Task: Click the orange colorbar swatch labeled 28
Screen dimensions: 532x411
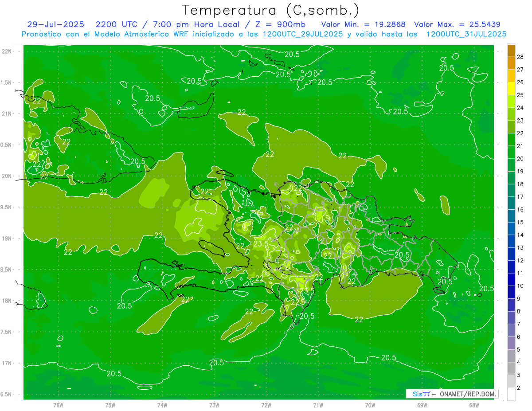Action: coord(511,50)
